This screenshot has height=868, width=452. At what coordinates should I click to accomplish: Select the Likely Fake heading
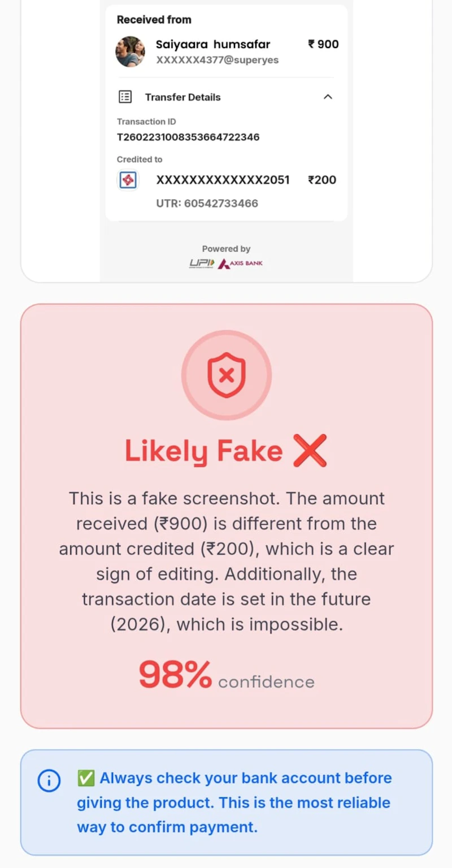click(x=203, y=450)
